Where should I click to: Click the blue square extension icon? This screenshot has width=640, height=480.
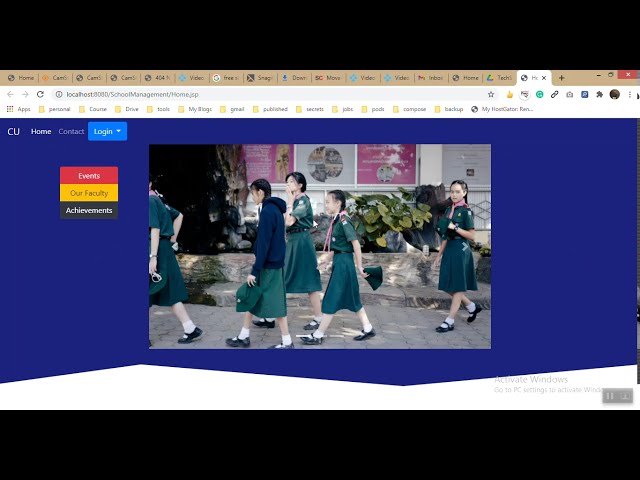point(584,94)
